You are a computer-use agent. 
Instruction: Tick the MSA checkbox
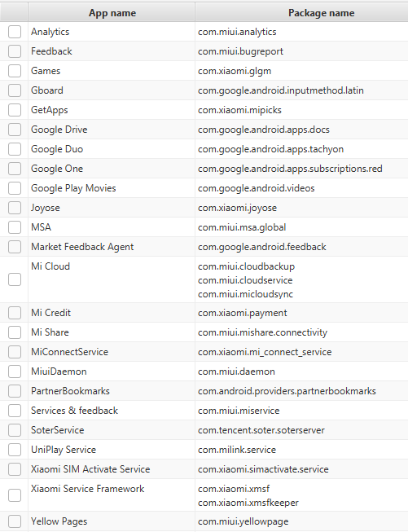pyautogui.click(x=15, y=227)
